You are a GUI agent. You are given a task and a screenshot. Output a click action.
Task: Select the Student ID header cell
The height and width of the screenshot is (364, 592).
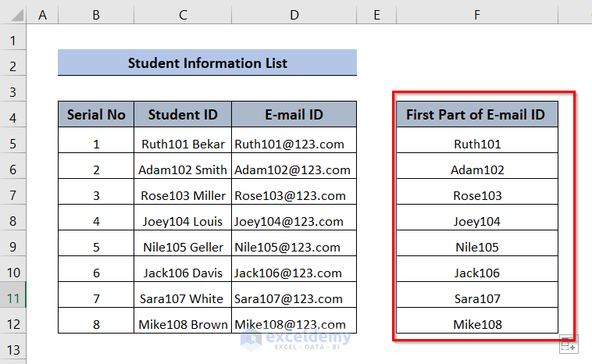[x=183, y=115]
